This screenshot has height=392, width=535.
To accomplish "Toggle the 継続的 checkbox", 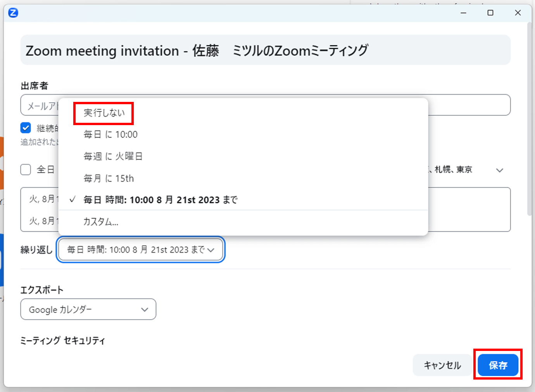I will 26,128.
